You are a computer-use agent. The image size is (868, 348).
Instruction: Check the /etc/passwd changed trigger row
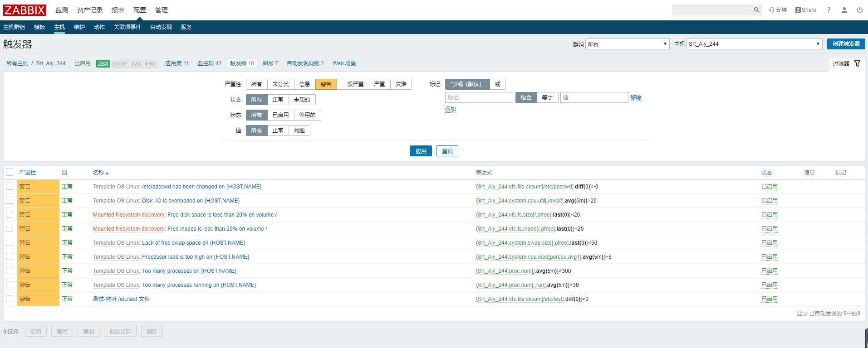point(10,186)
